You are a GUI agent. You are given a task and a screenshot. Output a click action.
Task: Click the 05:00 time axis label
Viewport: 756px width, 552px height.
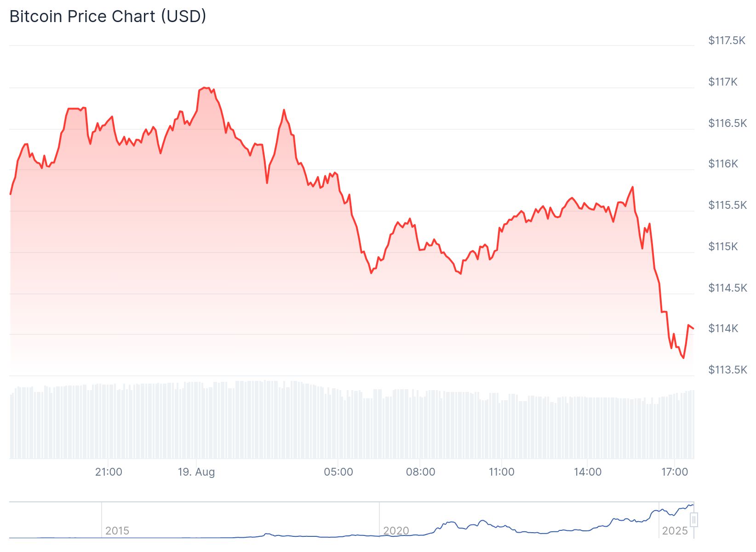coord(338,472)
